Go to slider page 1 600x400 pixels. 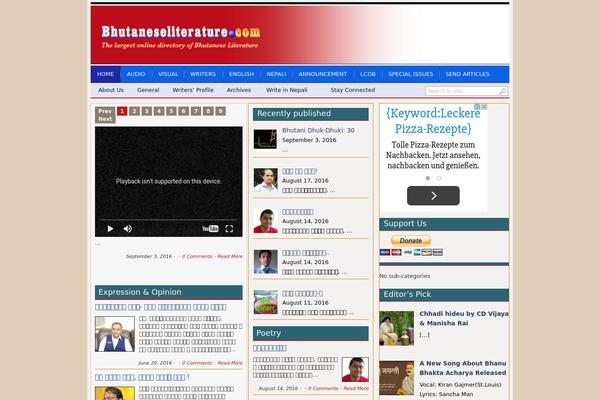(x=122, y=111)
